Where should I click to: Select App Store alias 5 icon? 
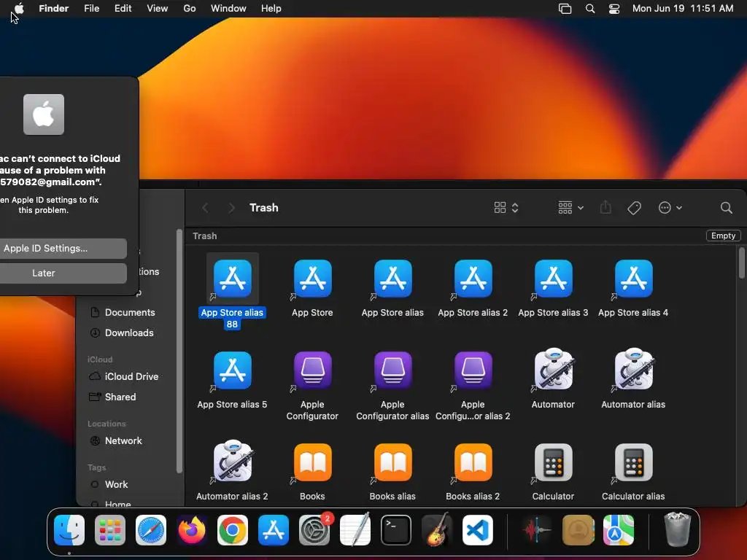pos(232,370)
